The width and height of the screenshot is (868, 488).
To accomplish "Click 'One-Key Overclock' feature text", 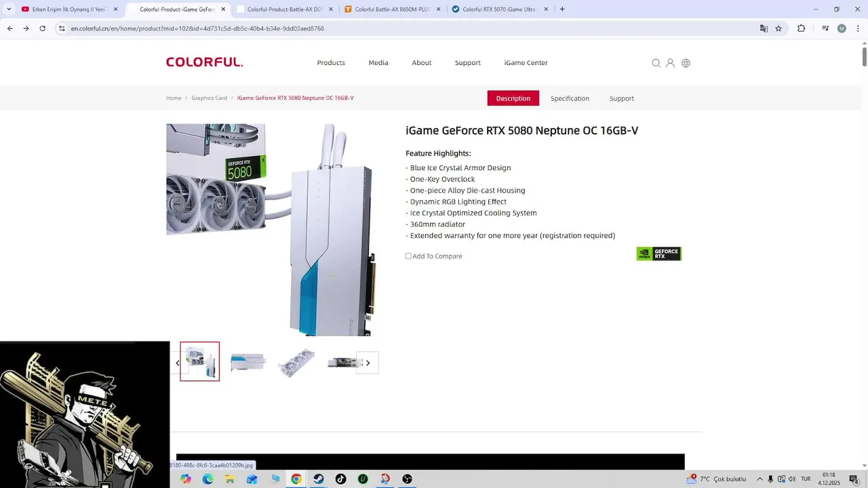I will [442, 179].
